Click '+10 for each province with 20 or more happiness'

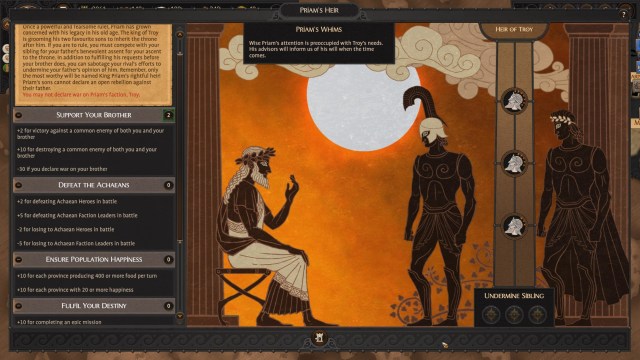[x=75, y=290]
